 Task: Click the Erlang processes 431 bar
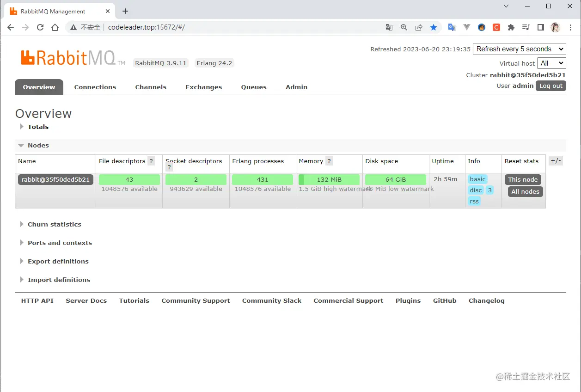coord(263,179)
